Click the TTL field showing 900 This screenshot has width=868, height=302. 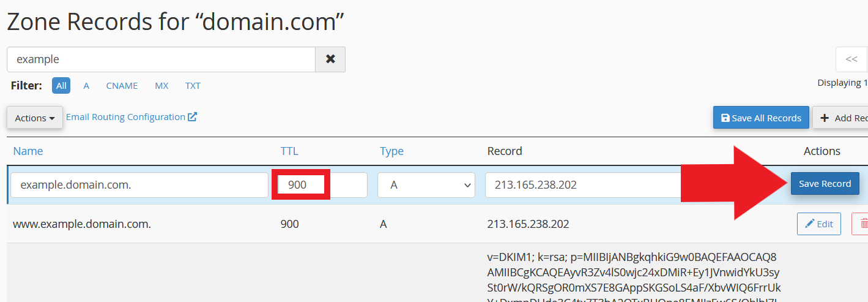(322, 184)
